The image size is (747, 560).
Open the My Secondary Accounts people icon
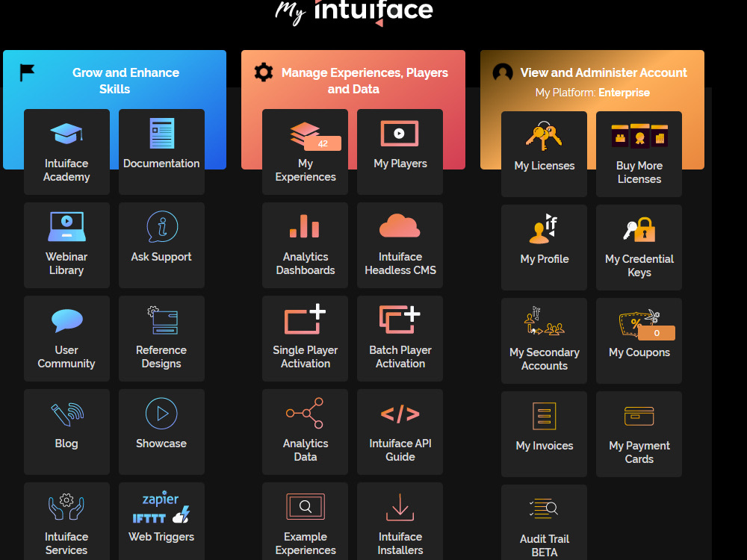tap(545, 321)
